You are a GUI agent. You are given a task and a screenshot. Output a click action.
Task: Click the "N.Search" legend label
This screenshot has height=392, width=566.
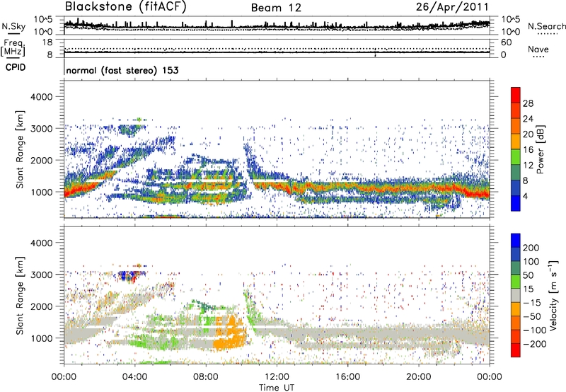pyautogui.click(x=546, y=26)
